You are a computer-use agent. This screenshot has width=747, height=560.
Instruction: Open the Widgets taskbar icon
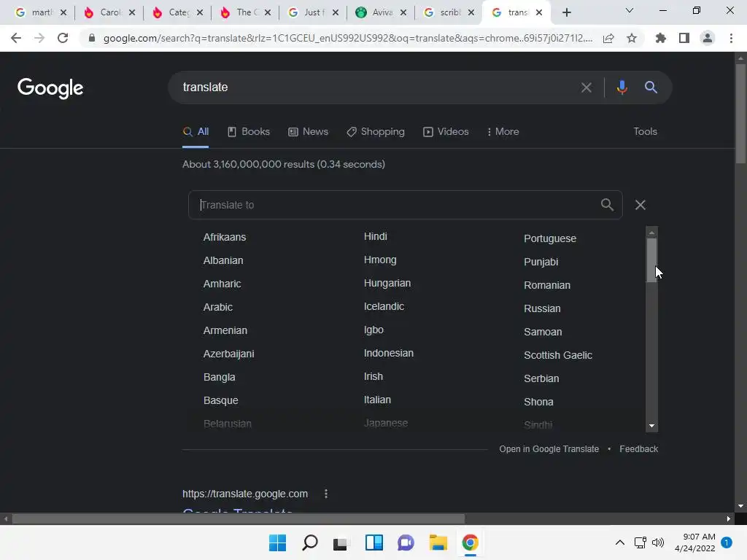pos(374,542)
